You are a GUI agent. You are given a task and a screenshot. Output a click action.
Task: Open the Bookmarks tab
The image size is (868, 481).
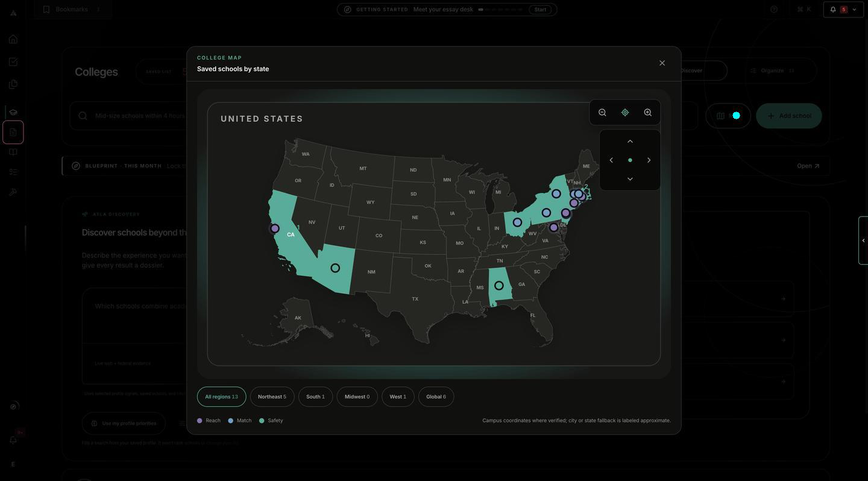tap(72, 9)
